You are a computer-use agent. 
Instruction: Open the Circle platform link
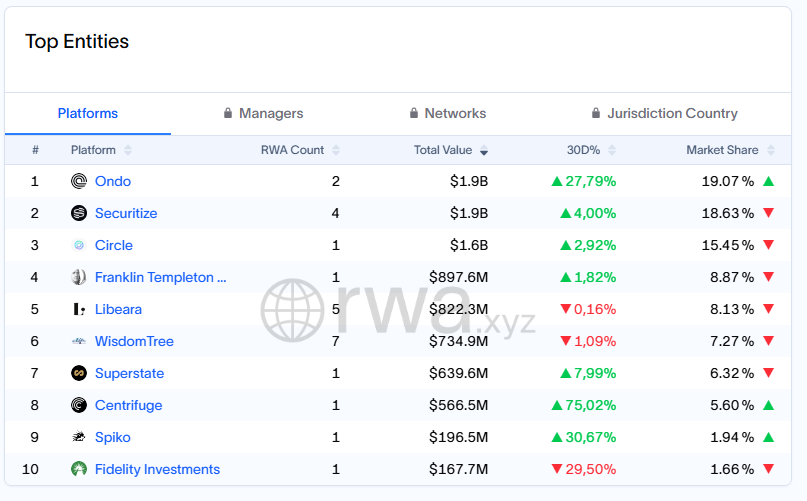point(114,245)
